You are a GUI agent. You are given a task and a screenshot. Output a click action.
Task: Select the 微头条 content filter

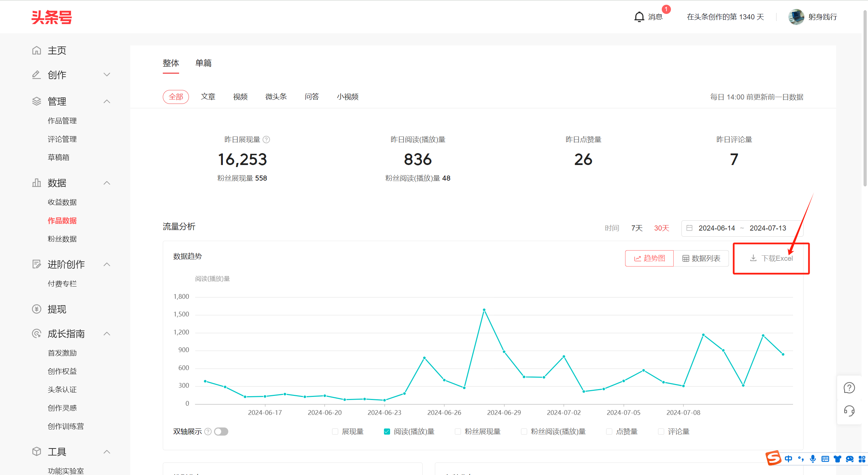pyautogui.click(x=276, y=97)
